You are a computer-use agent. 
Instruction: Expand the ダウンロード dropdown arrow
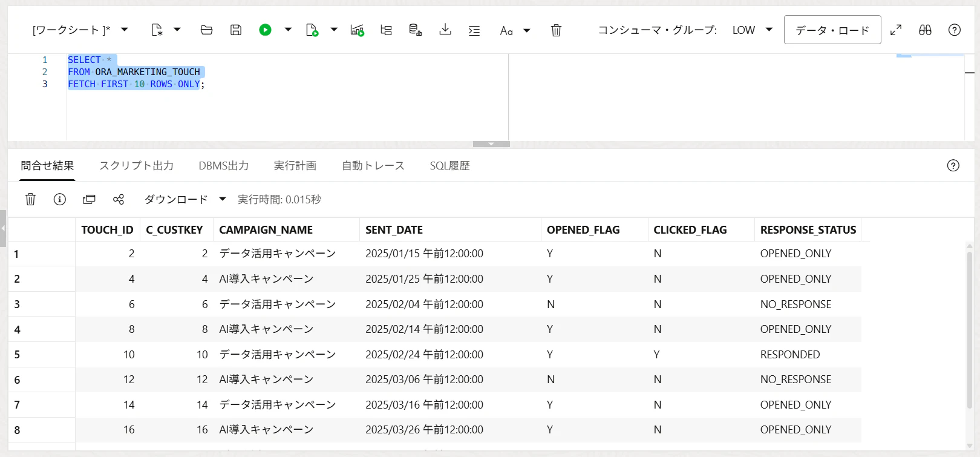coord(223,199)
